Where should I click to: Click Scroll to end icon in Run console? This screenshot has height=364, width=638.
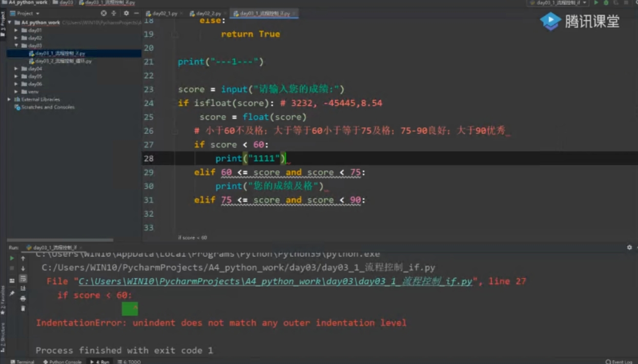pos(23,289)
